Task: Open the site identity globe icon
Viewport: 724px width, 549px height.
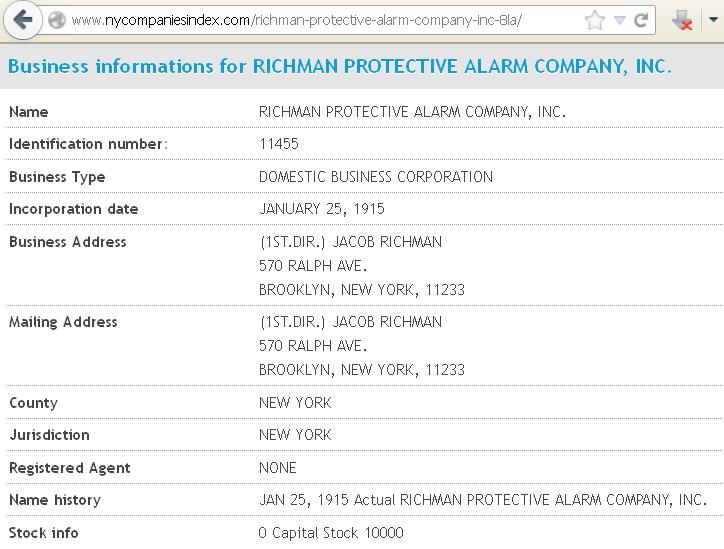Action: click(x=57, y=20)
